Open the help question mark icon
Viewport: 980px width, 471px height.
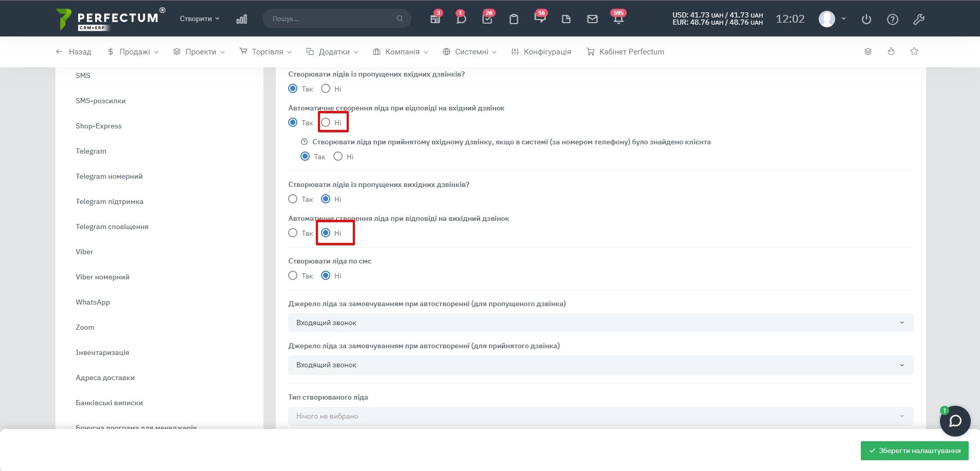point(893,19)
